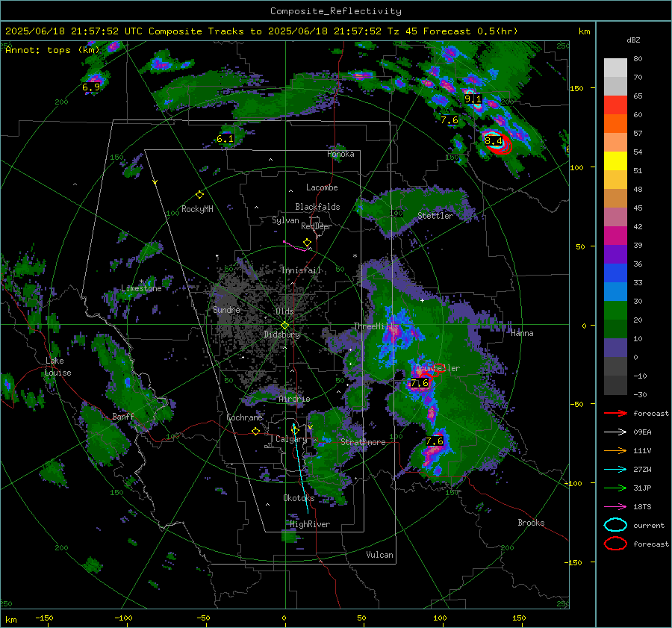Click the 6.9 km storm top label
The width and height of the screenshot is (672, 628).
coord(91,87)
